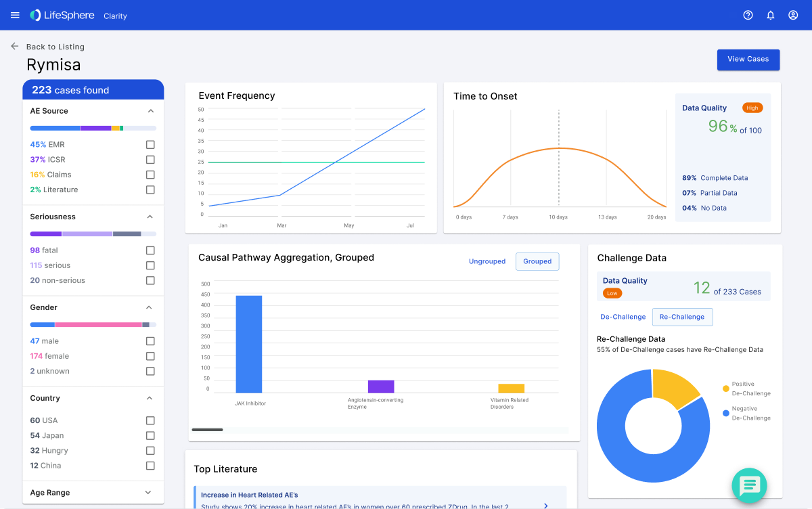The image size is (812, 509).
Task: Filter by female gender checkbox
Action: tap(150, 356)
